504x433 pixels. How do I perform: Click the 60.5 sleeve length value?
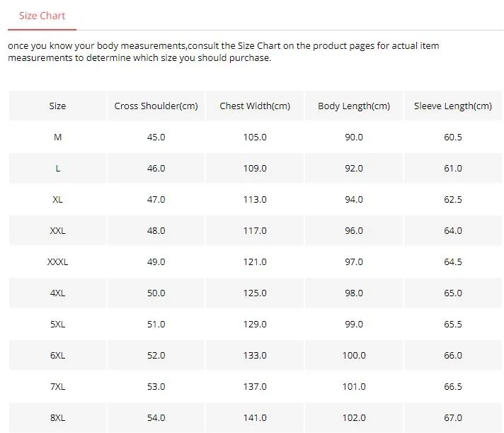pos(453,137)
